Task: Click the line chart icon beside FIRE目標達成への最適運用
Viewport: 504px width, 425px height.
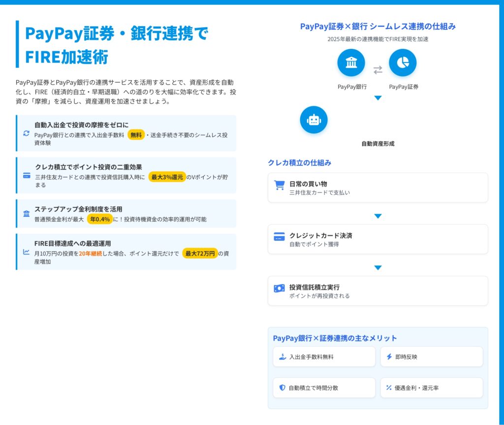Action: point(27,252)
